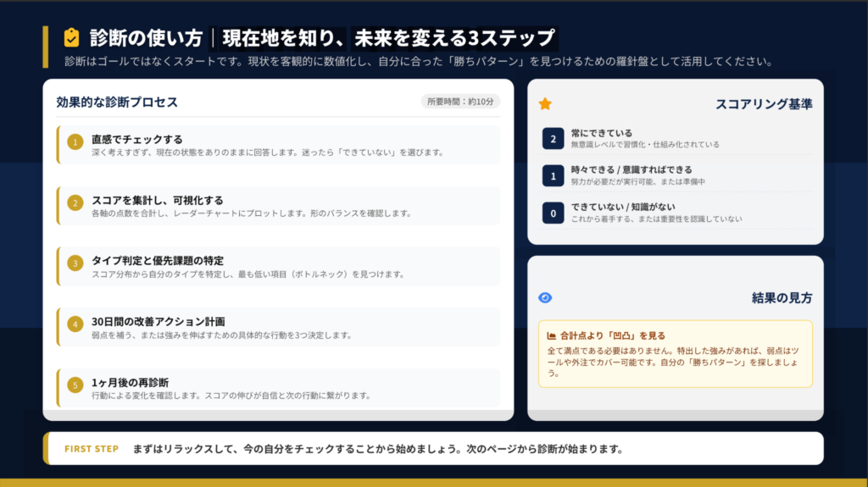Click the eye icon beside 結果の見方
The width and height of the screenshot is (868, 487).
tap(545, 297)
